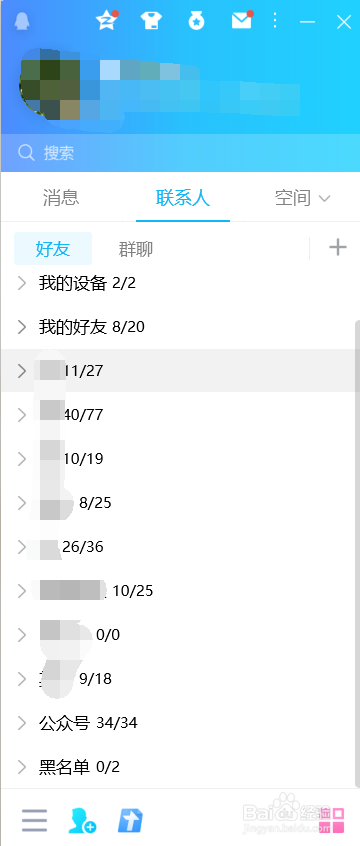Image resolution: width=360 pixels, height=846 pixels.
Task: Select the 群聊 sub-tab
Action: [x=135, y=249]
